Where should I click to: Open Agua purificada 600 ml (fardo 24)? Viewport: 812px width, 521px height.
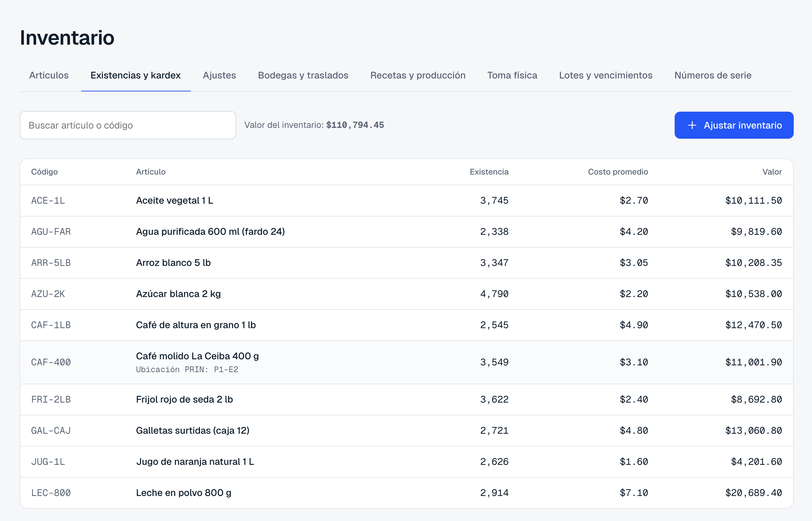(x=407, y=232)
